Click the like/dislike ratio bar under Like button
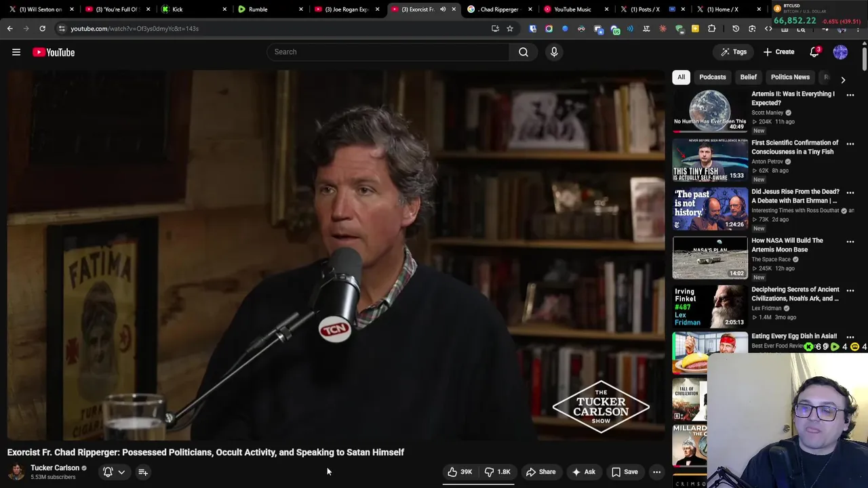 (479, 484)
